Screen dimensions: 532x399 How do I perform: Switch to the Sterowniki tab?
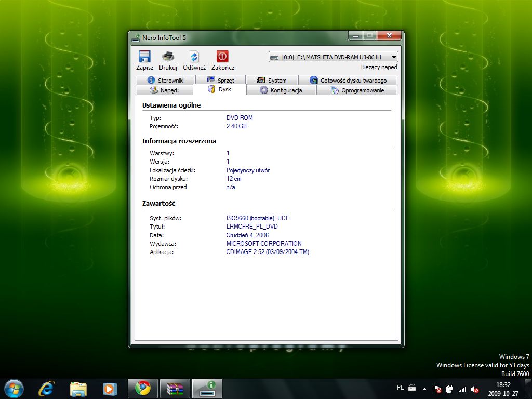(165, 80)
